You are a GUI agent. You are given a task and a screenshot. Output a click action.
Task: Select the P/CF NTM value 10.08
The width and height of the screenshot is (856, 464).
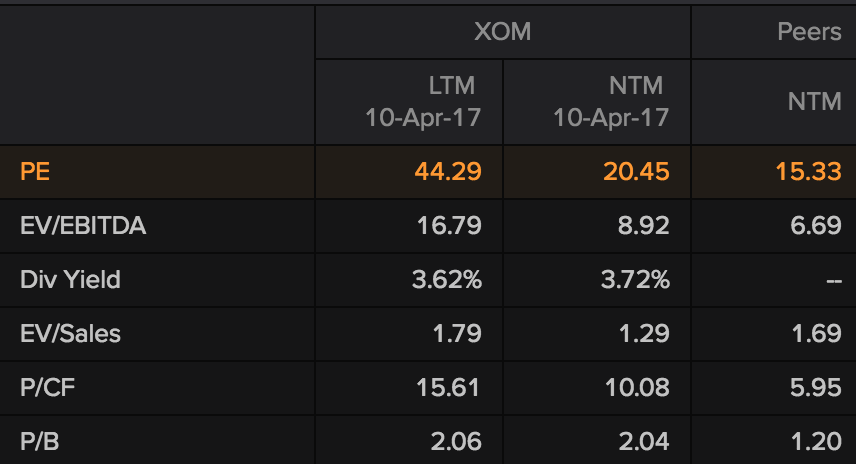(x=636, y=388)
